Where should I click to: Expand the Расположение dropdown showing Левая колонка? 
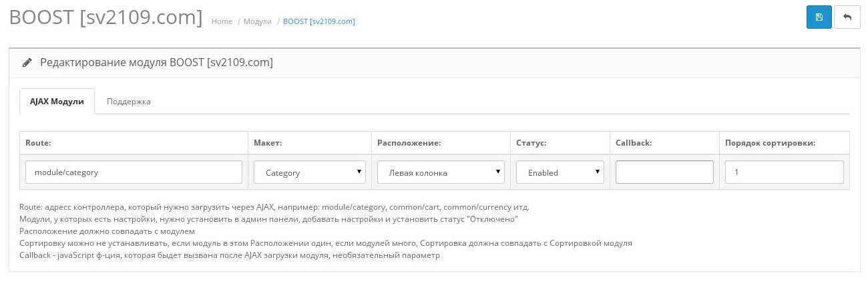point(441,172)
